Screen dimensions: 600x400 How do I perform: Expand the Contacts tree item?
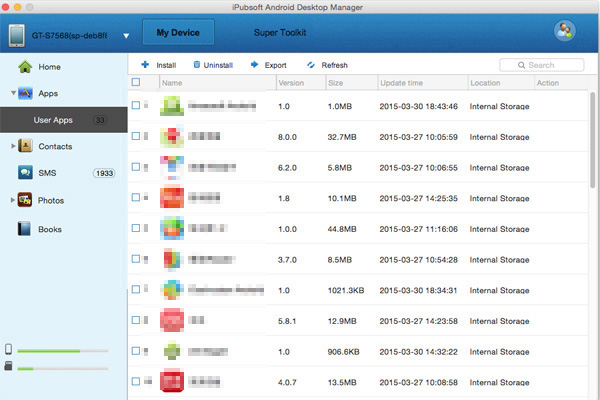12,146
